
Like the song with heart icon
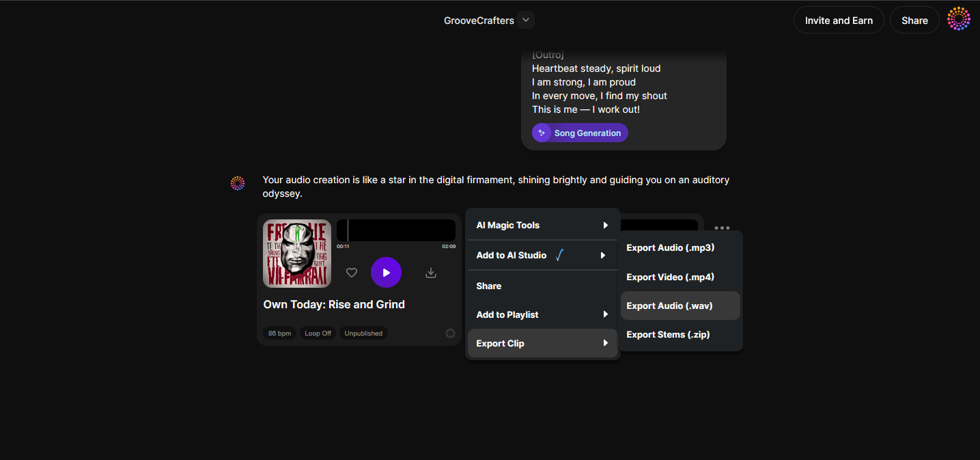pyautogui.click(x=352, y=273)
